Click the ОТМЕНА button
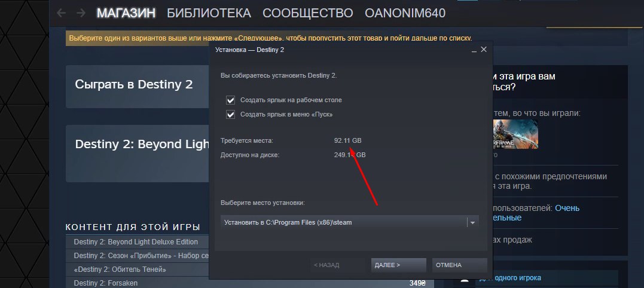This screenshot has width=644, height=288. click(x=460, y=265)
